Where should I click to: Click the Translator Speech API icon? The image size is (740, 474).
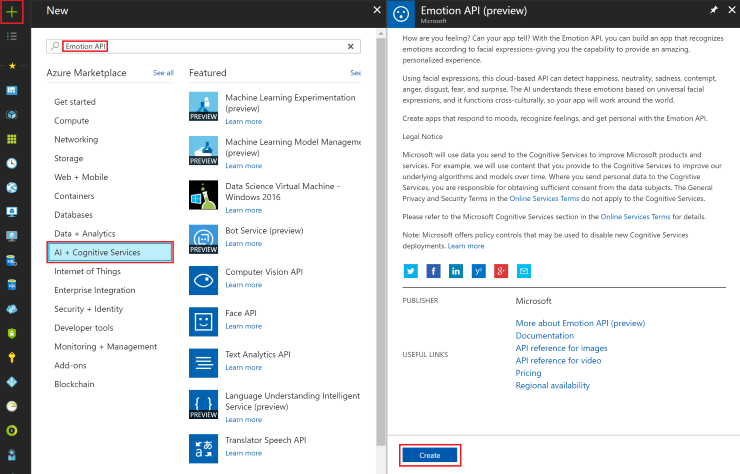203,449
